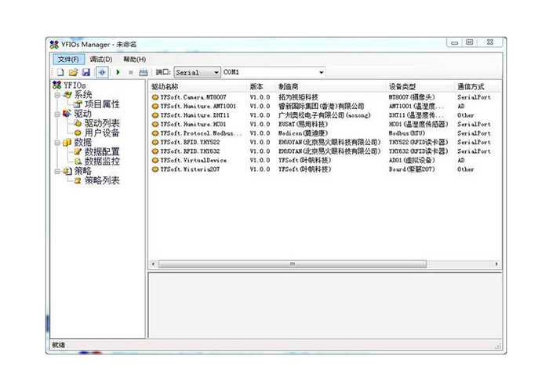Select the YFSoft.RFID.YMY632 driver row

pos(325,151)
